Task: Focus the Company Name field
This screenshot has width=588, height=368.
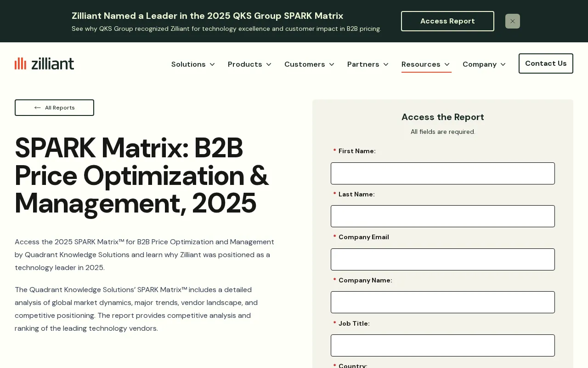Action: point(443,302)
